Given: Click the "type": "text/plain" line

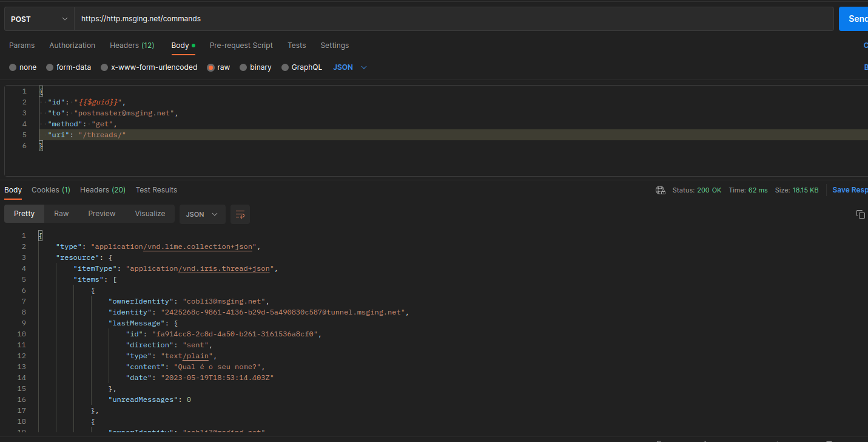Looking at the screenshot, I should (x=172, y=356).
